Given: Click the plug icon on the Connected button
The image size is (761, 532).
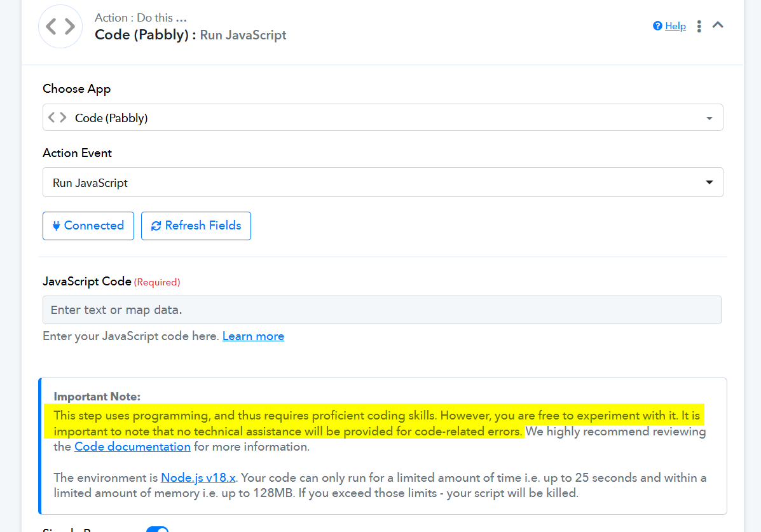Looking at the screenshot, I should (x=57, y=226).
